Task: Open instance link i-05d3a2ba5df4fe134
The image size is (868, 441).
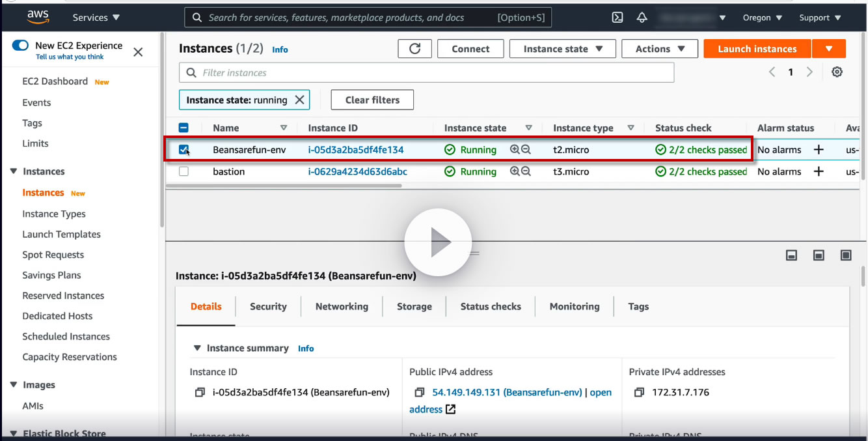Action: pyautogui.click(x=356, y=150)
